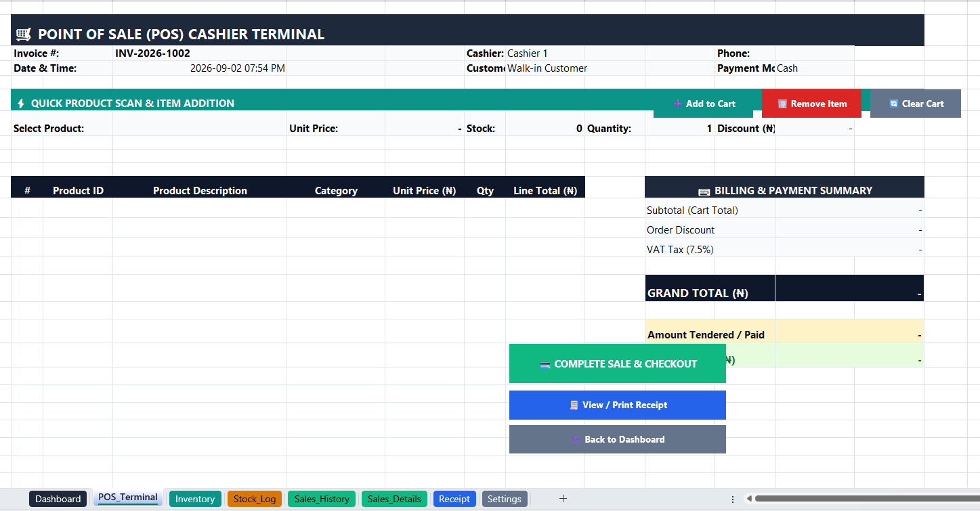Viewport: 980px width, 511px height.
Task: Click the card icon on Complete Sale & Checkout
Action: coord(545,365)
